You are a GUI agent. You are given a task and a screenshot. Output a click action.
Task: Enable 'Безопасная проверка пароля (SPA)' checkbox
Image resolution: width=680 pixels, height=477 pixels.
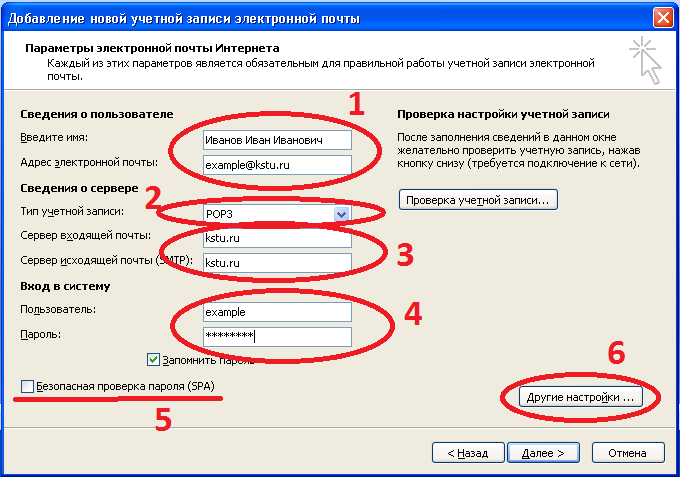[x=26, y=386]
